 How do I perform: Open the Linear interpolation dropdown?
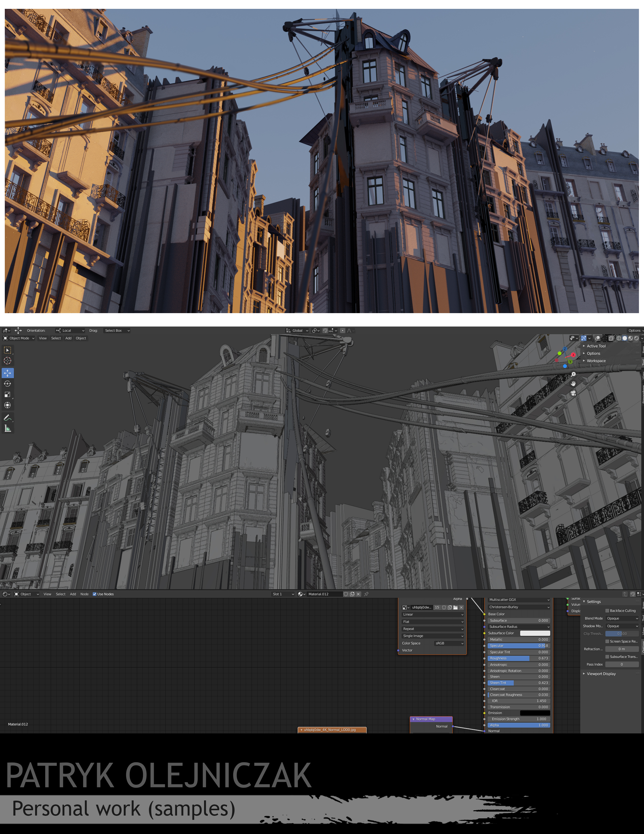click(x=433, y=614)
